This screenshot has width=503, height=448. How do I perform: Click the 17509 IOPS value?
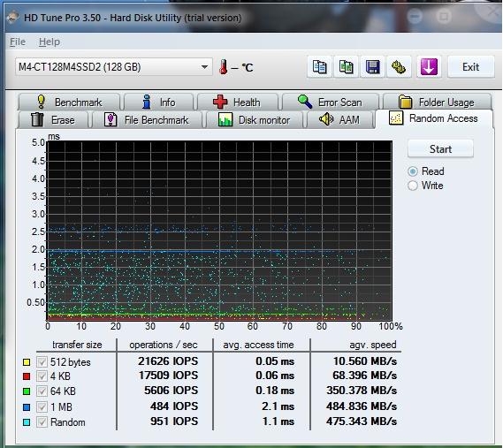pos(168,376)
